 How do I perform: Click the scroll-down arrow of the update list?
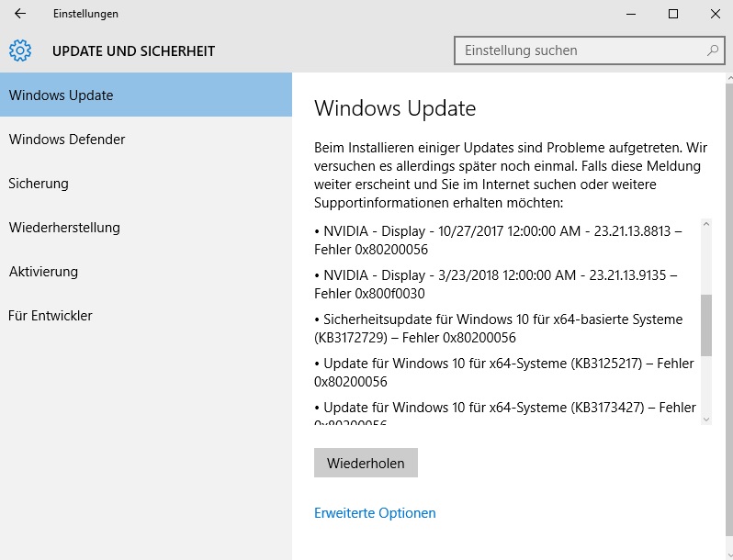[706, 419]
